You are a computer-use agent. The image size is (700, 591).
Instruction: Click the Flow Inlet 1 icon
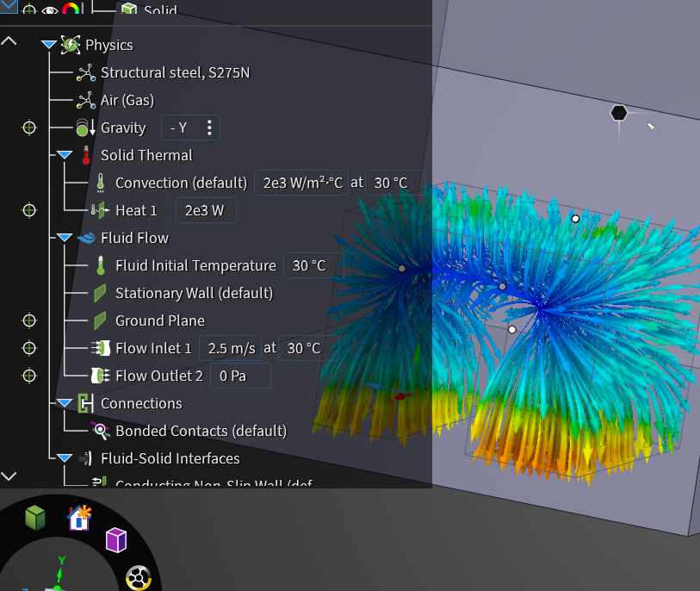pyautogui.click(x=100, y=348)
